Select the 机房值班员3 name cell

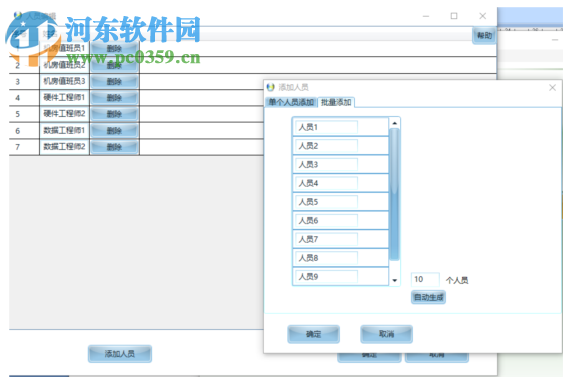(x=64, y=81)
